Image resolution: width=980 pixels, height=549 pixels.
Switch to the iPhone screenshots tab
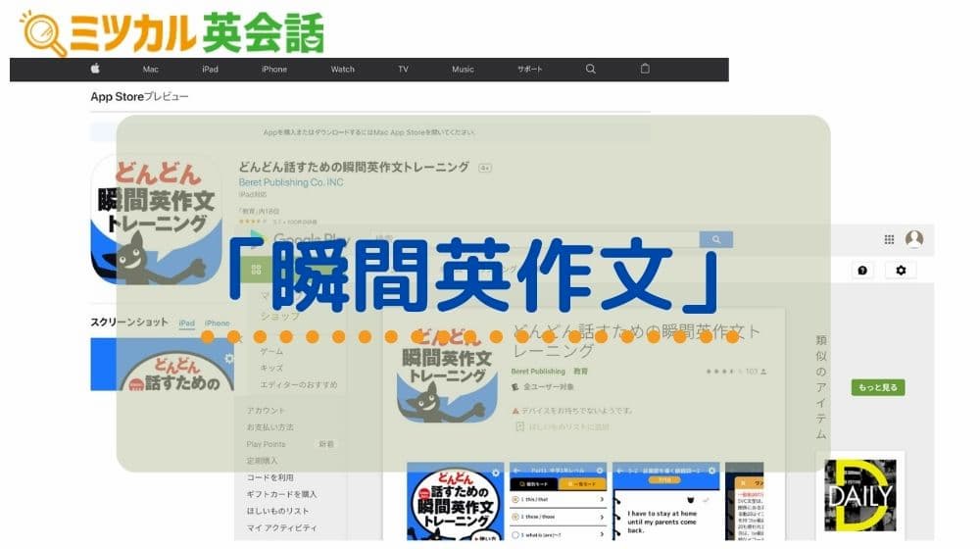(217, 324)
